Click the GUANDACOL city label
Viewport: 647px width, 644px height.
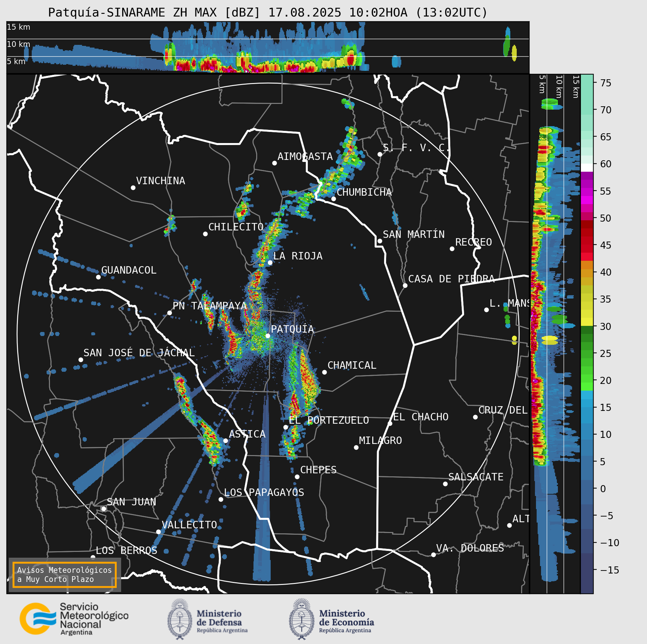(x=129, y=270)
